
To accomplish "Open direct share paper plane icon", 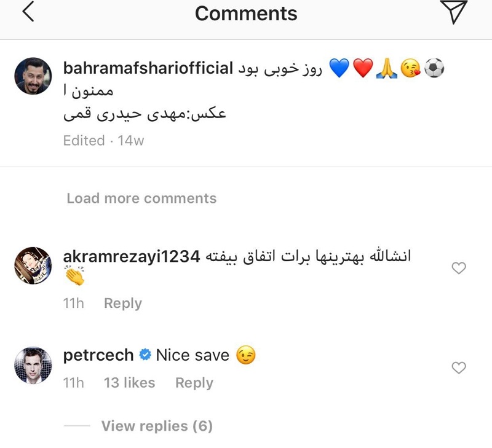I will tap(454, 13).
